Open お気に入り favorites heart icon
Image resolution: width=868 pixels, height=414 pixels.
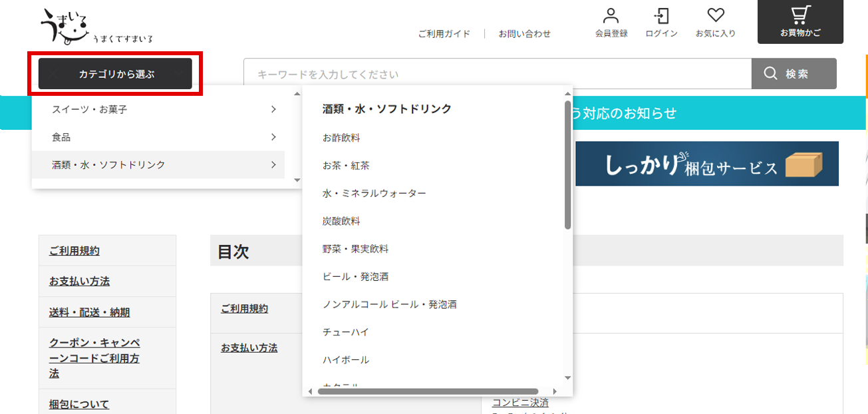point(717,20)
